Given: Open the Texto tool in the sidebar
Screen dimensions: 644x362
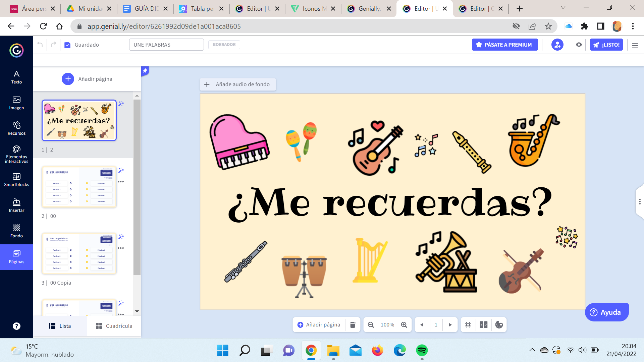Looking at the screenshot, I should [16, 77].
